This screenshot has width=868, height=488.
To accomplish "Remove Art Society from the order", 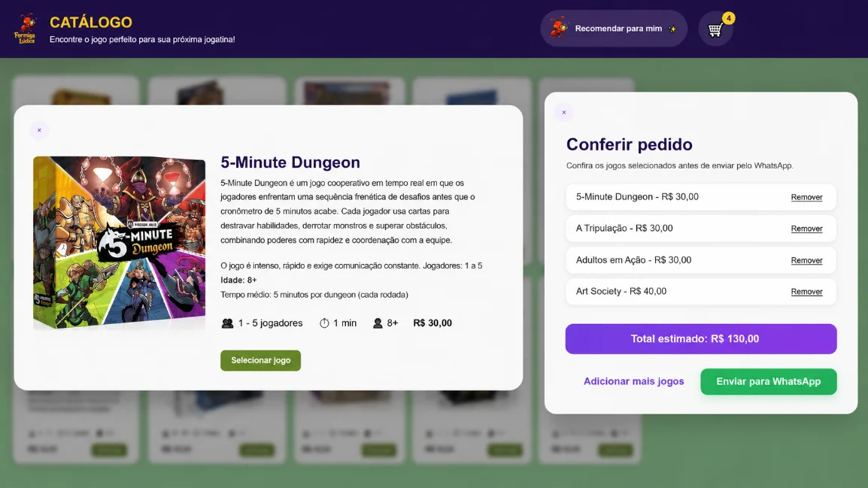I will point(806,292).
